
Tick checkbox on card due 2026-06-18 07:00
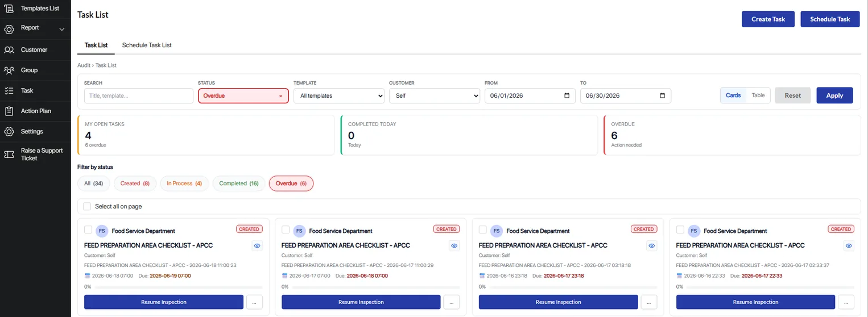tap(286, 230)
